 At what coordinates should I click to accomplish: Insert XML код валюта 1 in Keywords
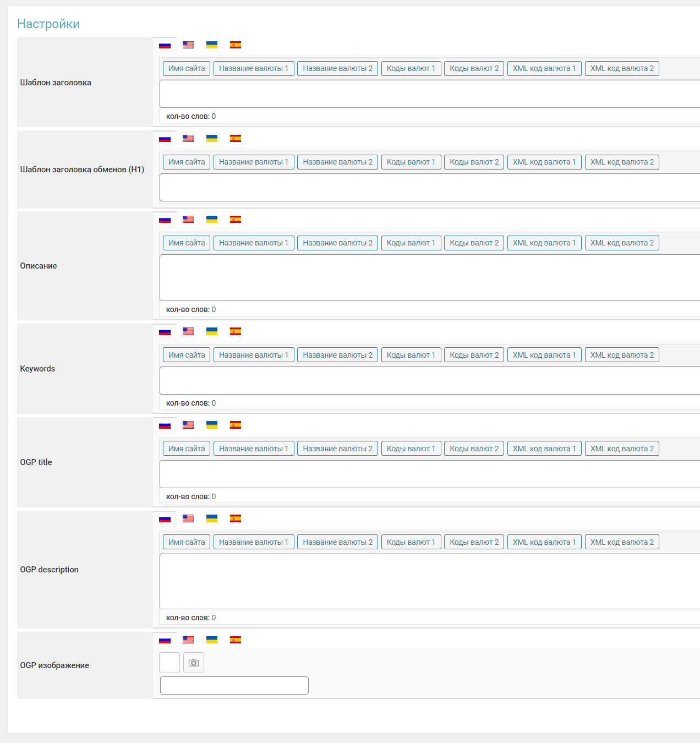(x=544, y=356)
